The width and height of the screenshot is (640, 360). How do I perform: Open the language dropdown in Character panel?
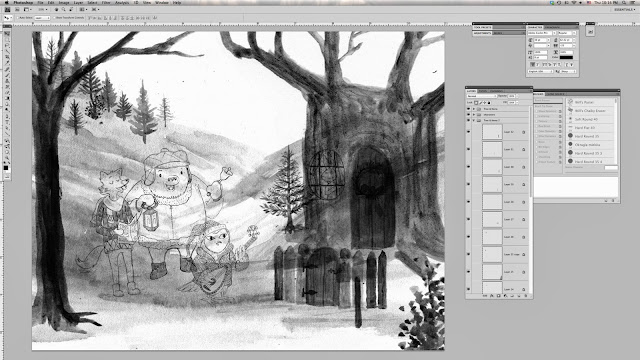[x=540, y=71]
